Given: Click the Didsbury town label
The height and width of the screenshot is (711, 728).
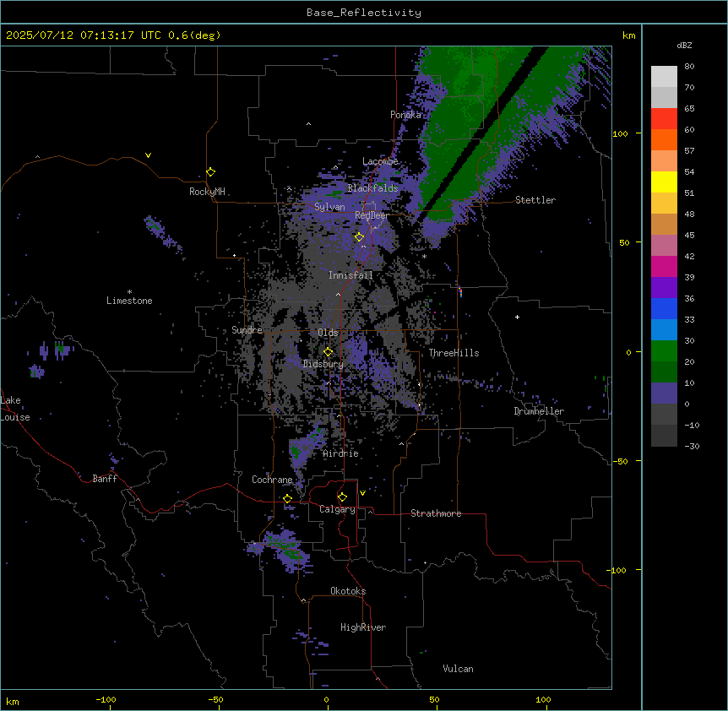Looking at the screenshot, I should click(323, 364).
